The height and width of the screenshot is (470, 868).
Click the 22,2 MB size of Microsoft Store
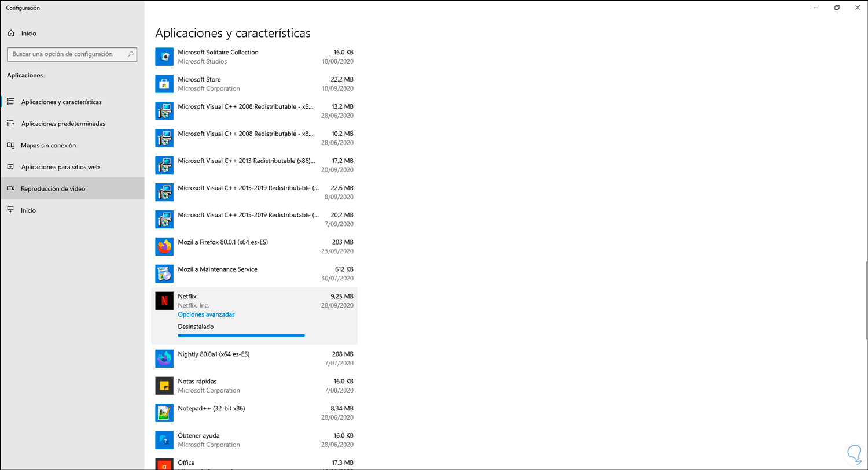click(342, 79)
